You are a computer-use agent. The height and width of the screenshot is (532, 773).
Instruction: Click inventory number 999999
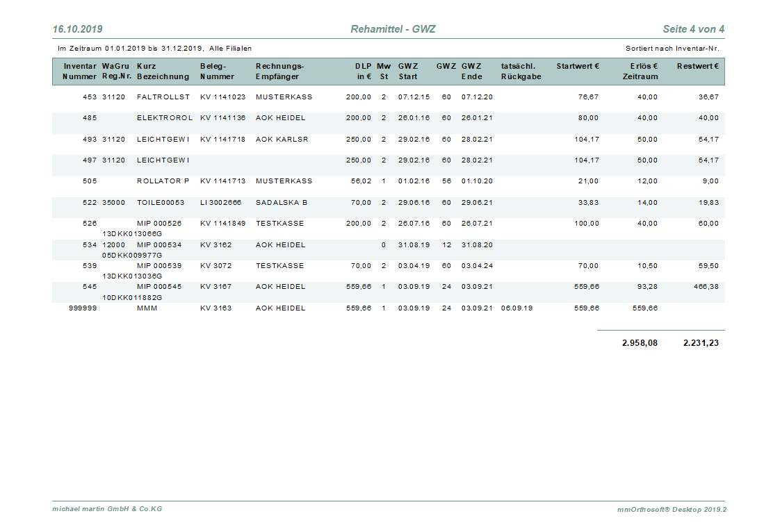(82, 308)
